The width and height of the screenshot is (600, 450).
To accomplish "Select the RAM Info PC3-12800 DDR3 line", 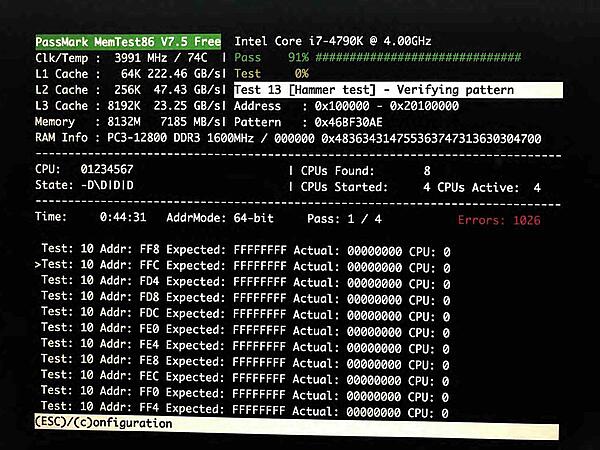I will pyautogui.click(x=288, y=138).
